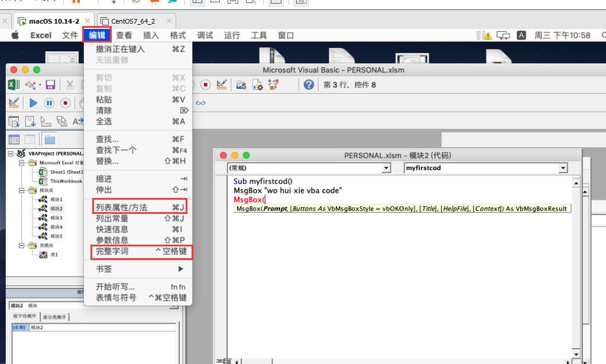Choose 查找... from the edit menu
Image resolution: width=606 pixels, height=364 pixels.
coord(138,139)
